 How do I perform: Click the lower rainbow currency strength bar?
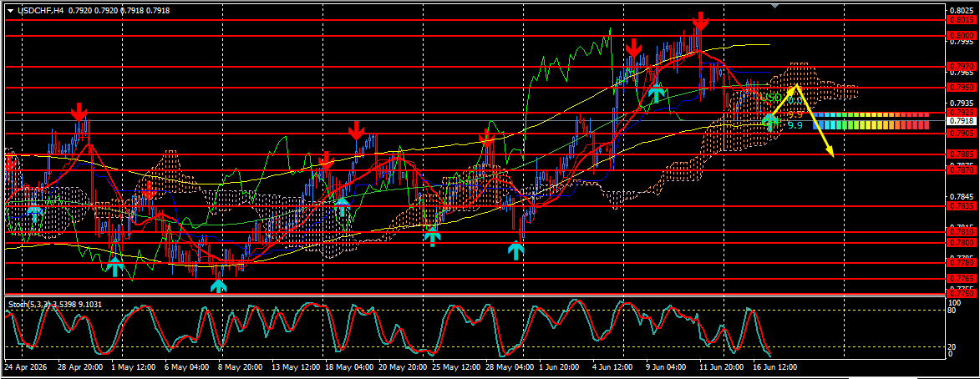[871, 125]
